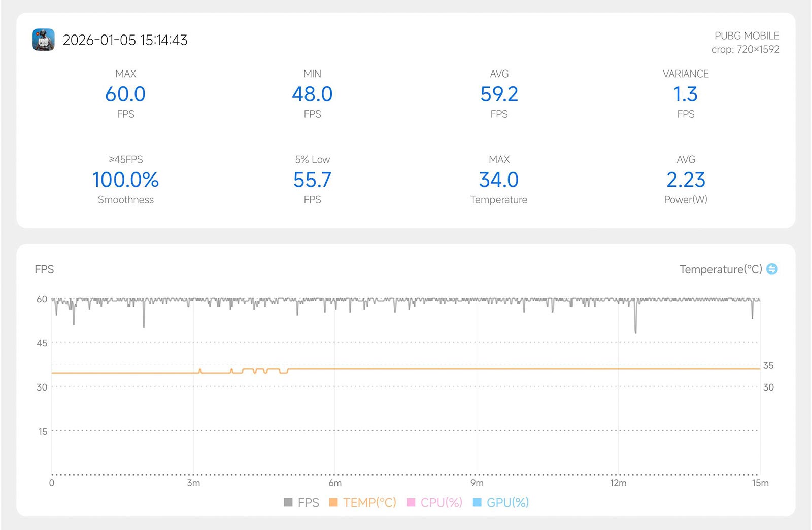The width and height of the screenshot is (812, 530).
Task: Click the 12m marker on the time axis
Action: pyautogui.click(x=618, y=483)
